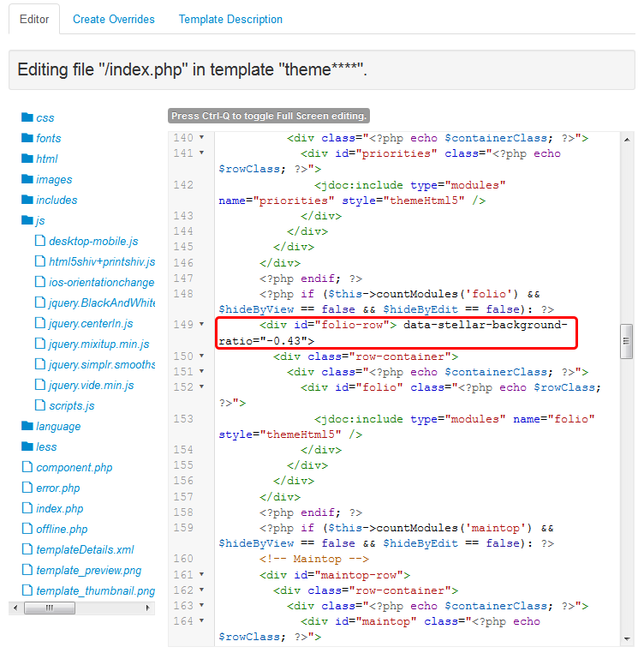Open index.php from the file list
This screenshot has width=644, height=659.
coord(59,508)
